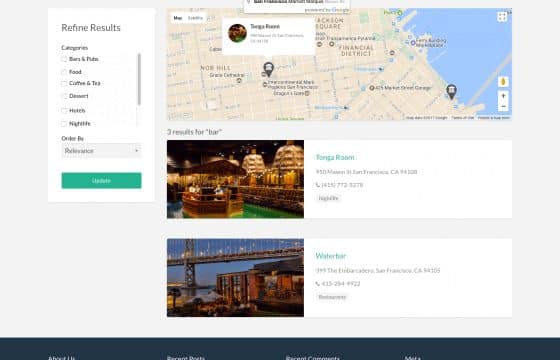This screenshot has width=560, height=360.
Task: Select the Hotels category checkbox
Action: [x=64, y=111]
